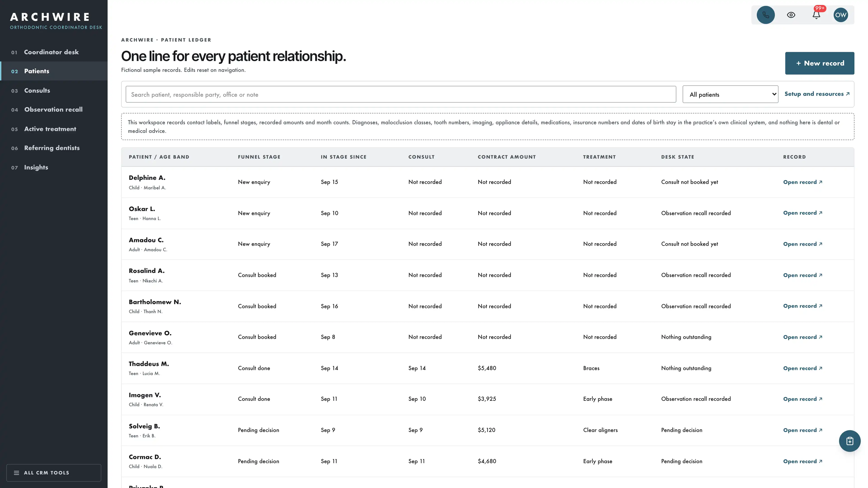Click the Funnel Stage column header
The width and height of the screenshot is (868, 488).
259,157
